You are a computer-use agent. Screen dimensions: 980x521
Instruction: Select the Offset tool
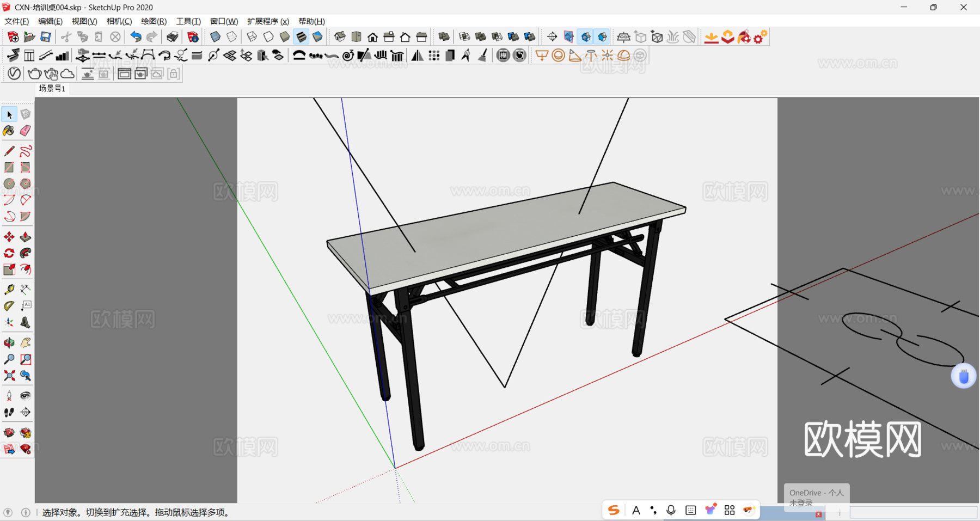[26, 269]
